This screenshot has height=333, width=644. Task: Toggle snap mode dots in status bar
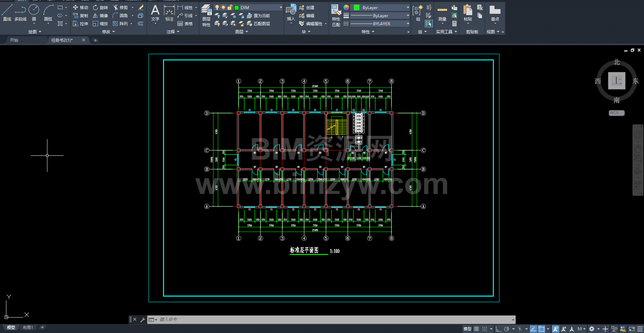pyautogui.click(x=485, y=329)
